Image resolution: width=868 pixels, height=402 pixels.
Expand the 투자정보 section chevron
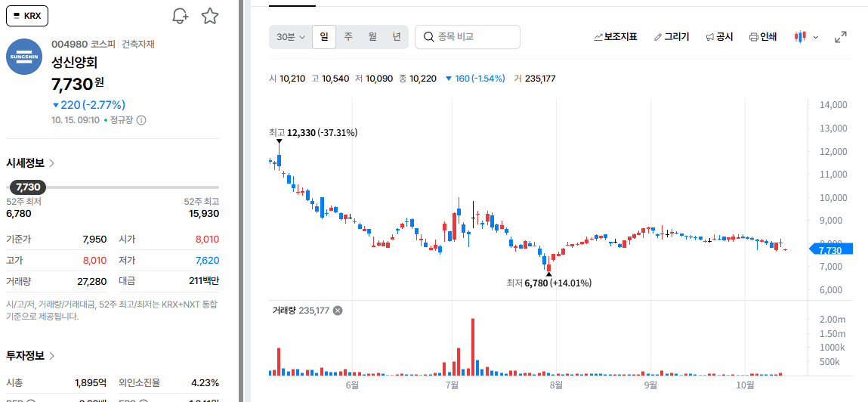52,355
